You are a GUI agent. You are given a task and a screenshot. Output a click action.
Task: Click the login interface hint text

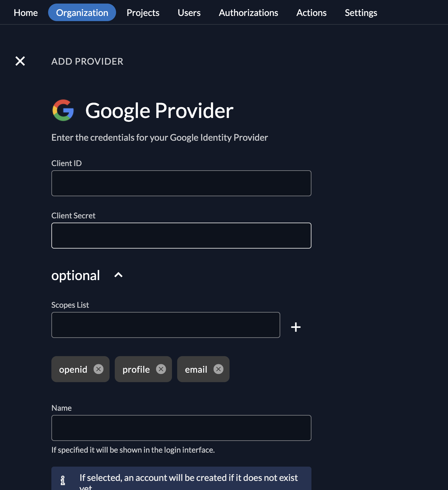(133, 450)
